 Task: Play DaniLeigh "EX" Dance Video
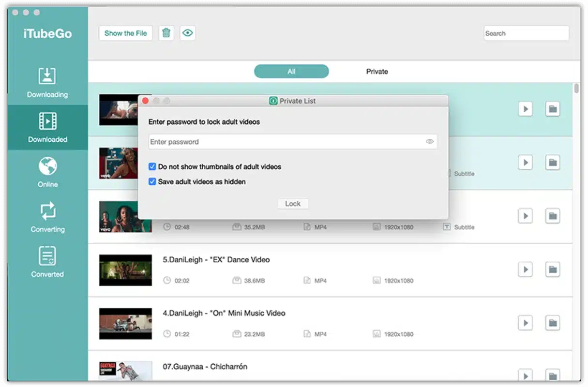(525, 269)
